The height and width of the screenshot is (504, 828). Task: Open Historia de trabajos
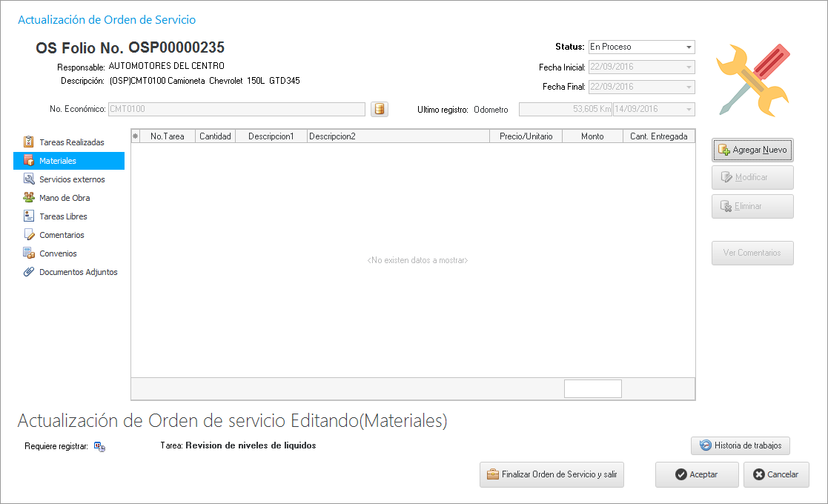(741, 445)
